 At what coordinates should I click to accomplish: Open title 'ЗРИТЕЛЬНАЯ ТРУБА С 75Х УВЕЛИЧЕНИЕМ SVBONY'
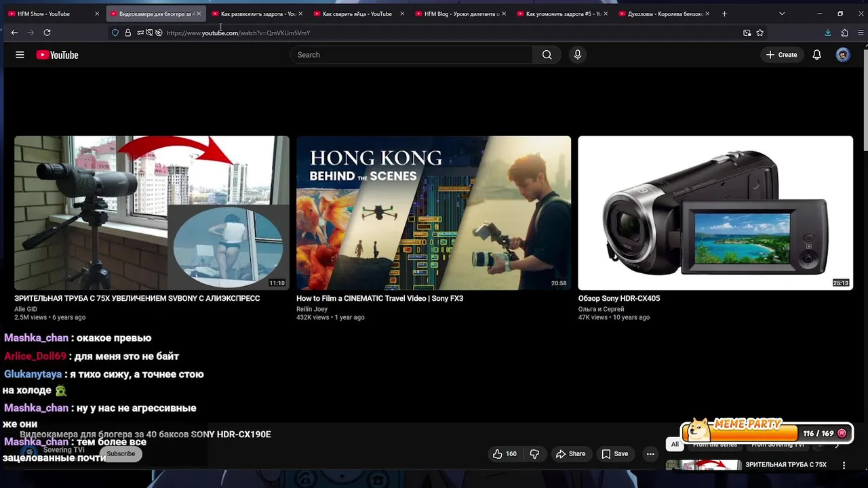(x=137, y=298)
